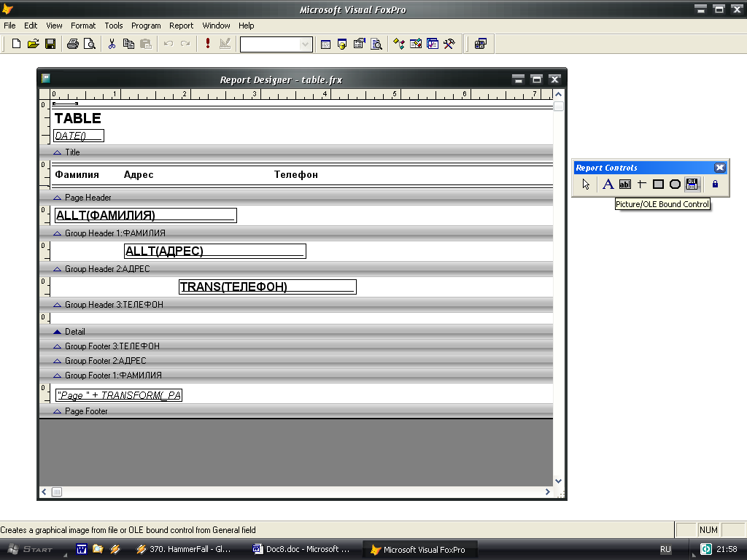Click the Properties window toolbar icon
The image size is (747, 560).
(359, 44)
